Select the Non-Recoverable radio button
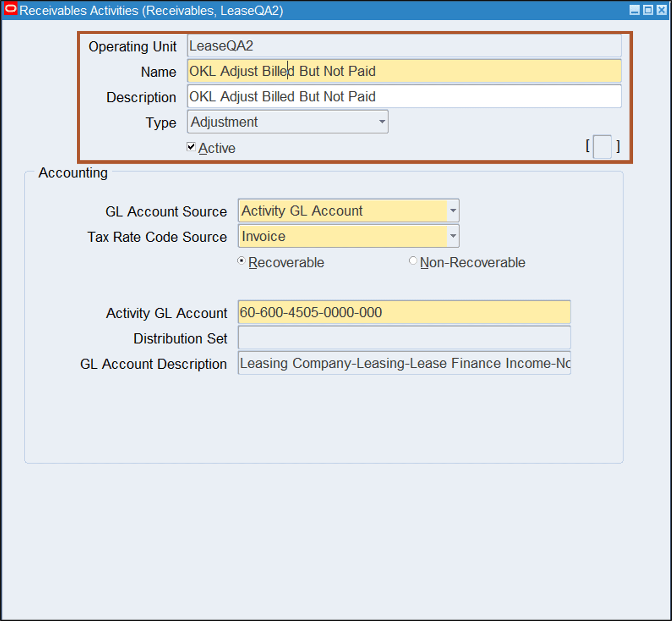This screenshot has width=672, height=621. [413, 261]
